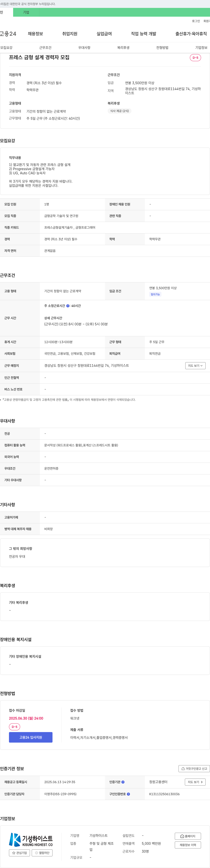
Task: Click the deadline text 2025.06.30 (월) 24:00
Action: coord(26,718)
